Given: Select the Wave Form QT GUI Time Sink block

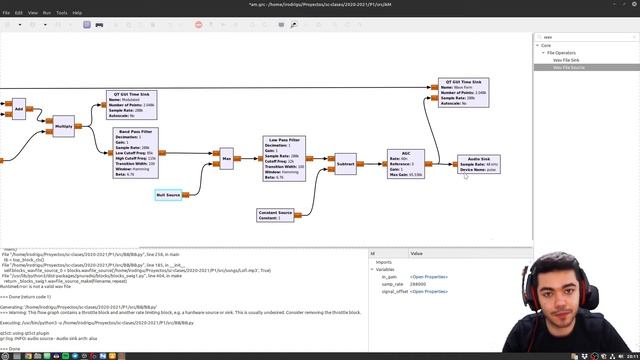Looking at the screenshot, I should click(x=463, y=93).
